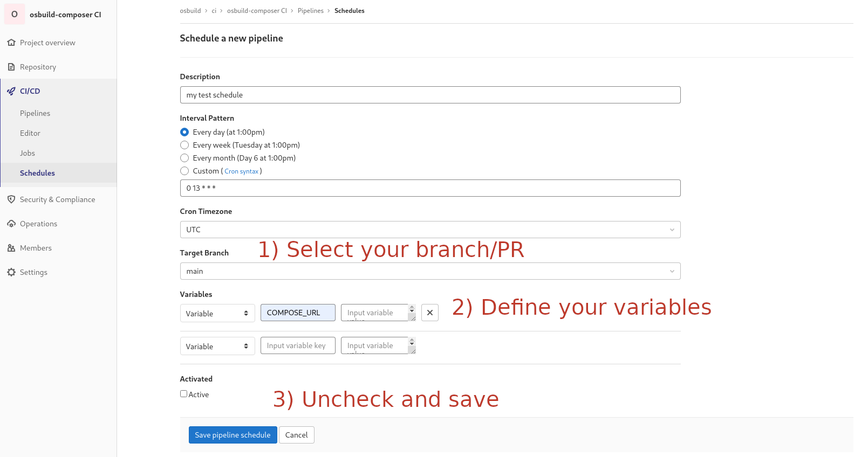Open the Target Branch dropdown
The width and height of the screenshot is (868, 457).
(x=430, y=271)
